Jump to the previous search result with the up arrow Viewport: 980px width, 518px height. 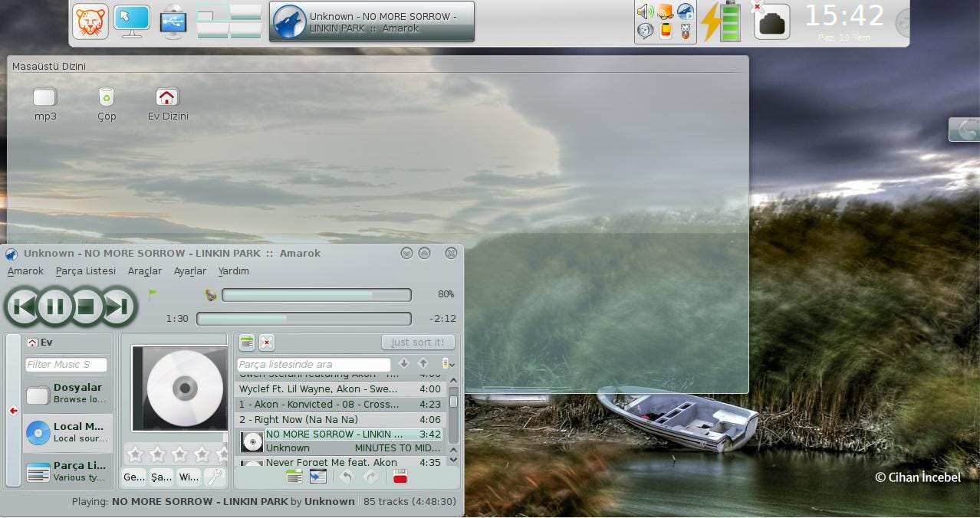[423, 364]
